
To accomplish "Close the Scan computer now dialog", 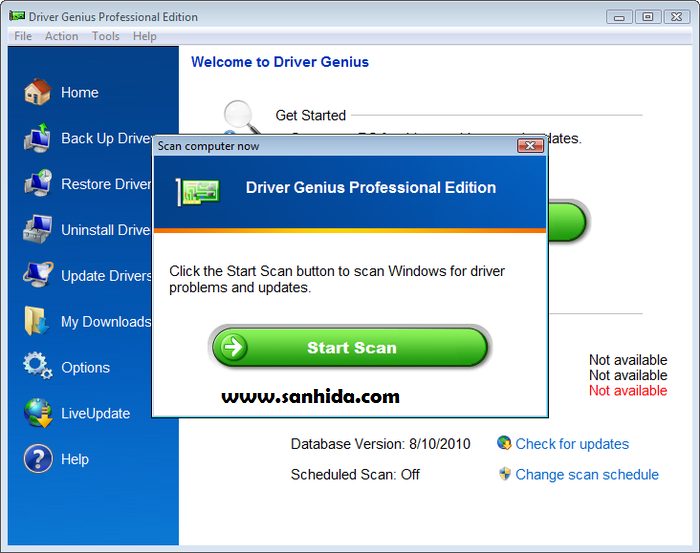I will [x=530, y=146].
